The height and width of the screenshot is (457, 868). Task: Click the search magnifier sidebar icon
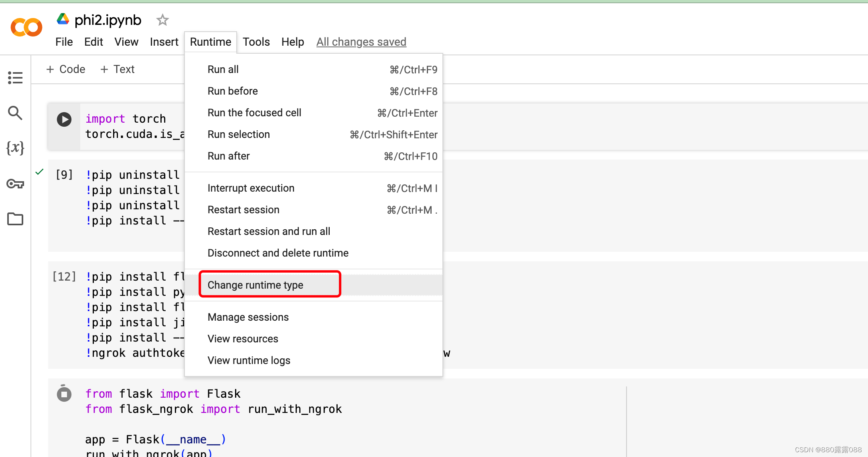pos(15,113)
